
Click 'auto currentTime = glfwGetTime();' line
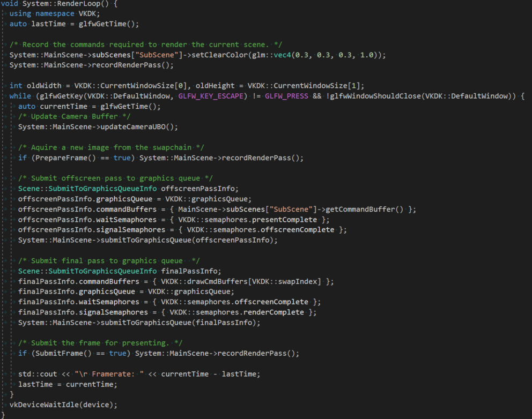(89, 107)
